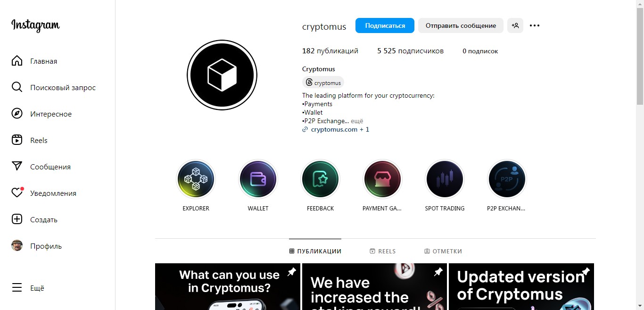Image resolution: width=644 pixels, height=310 pixels.
Task: Open the WALLET story highlight
Action: pyautogui.click(x=258, y=179)
